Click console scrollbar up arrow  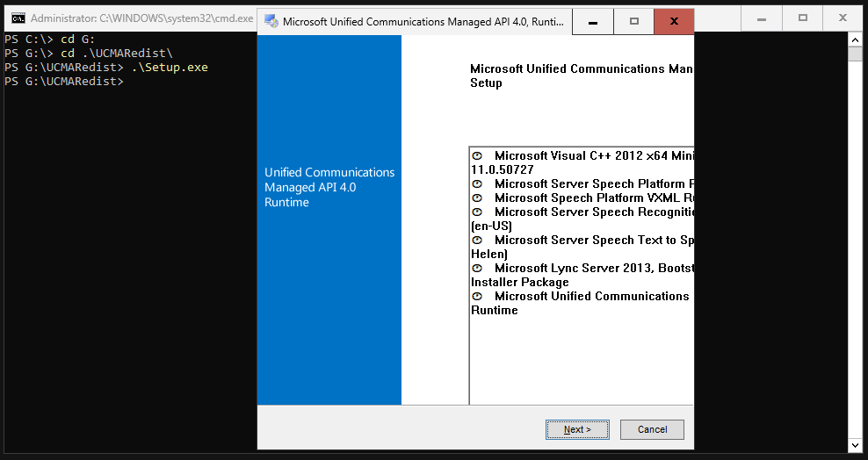click(x=855, y=40)
